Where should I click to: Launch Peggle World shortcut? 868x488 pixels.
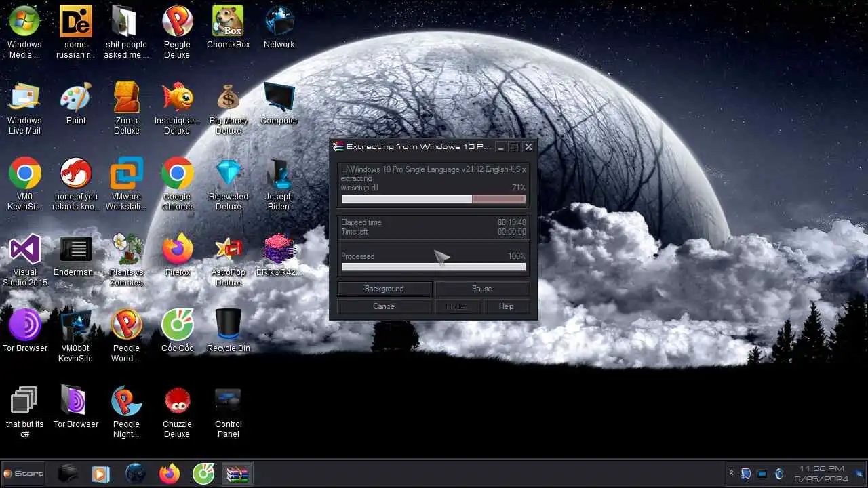click(126, 336)
